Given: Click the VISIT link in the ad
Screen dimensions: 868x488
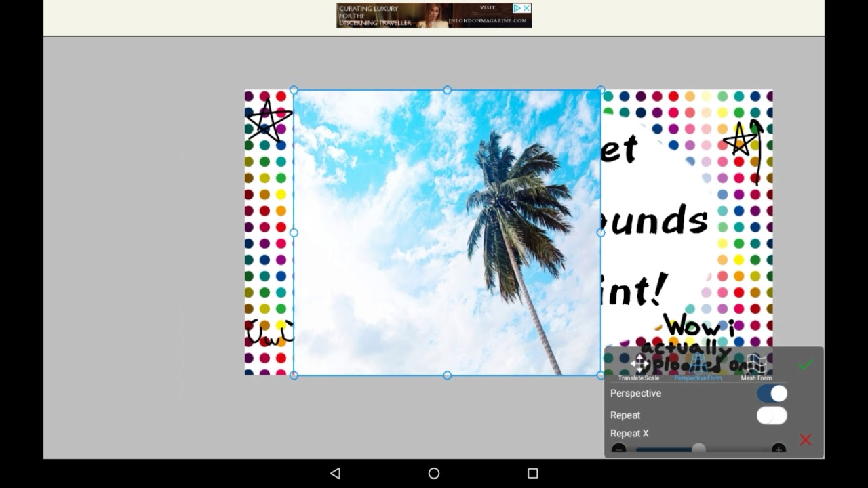Looking at the screenshot, I should click(x=488, y=8).
